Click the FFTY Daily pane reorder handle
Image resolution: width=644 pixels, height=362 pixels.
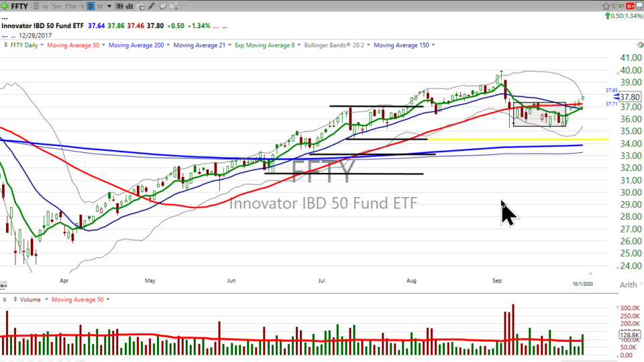[x=6, y=45]
